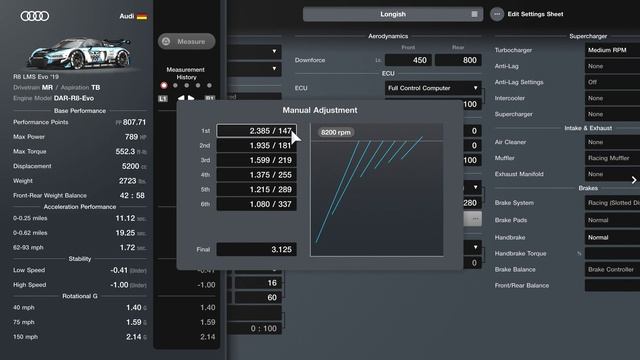Select the Longish settings sheet bar
Image resolution: width=640 pixels, height=360 pixels.
(x=393, y=14)
